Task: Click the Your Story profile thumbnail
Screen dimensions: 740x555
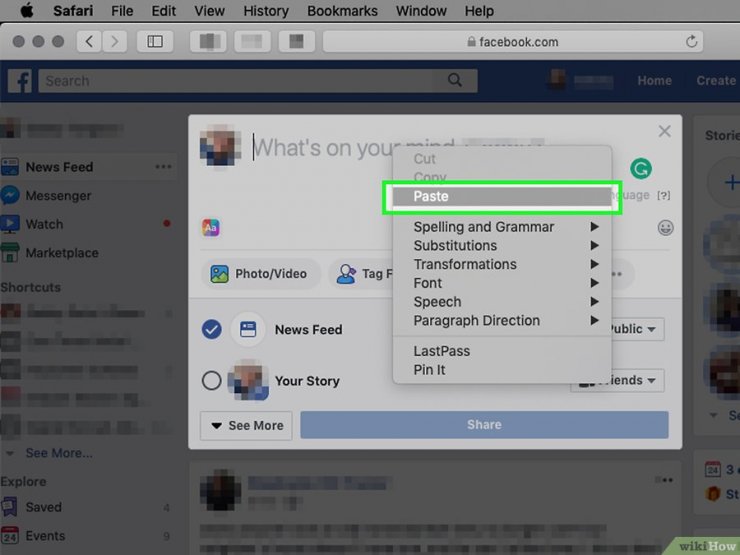Action: (248, 380)
